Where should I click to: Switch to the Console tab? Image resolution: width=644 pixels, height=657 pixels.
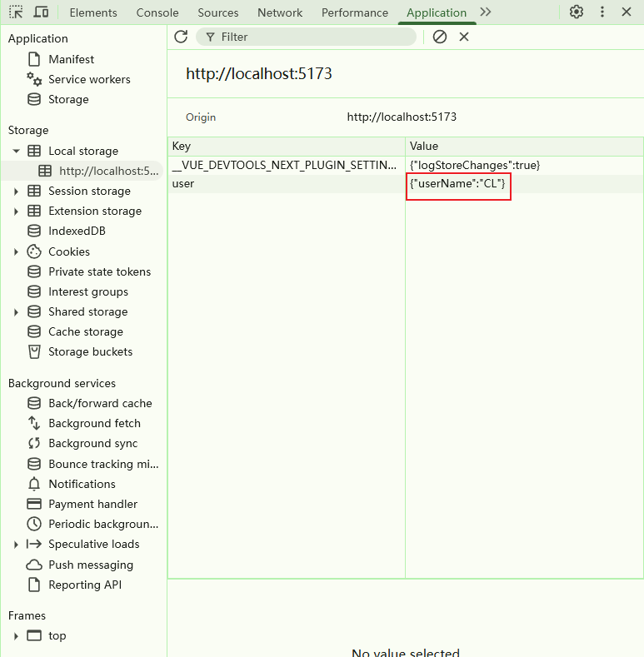(x=157, y=12)
